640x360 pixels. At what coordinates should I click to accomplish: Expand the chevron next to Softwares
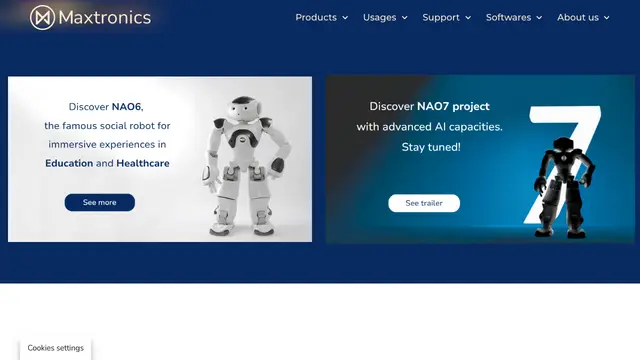click(539, 18)
